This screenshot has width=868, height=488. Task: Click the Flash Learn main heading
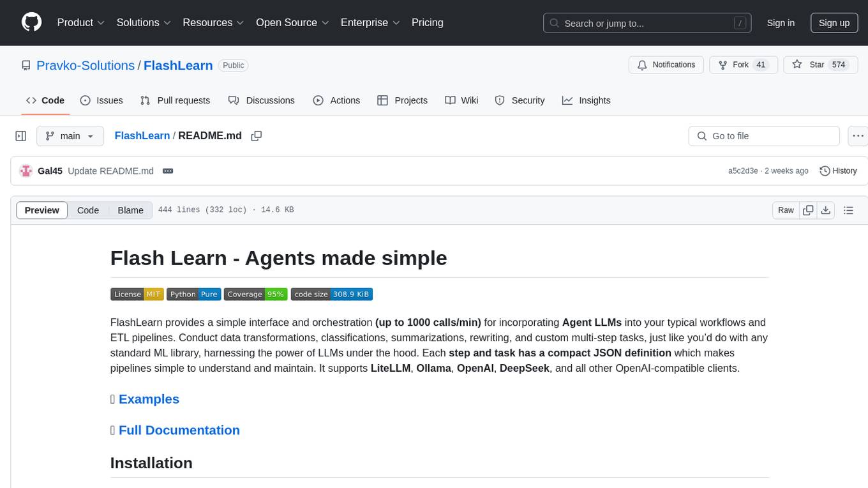278,258
